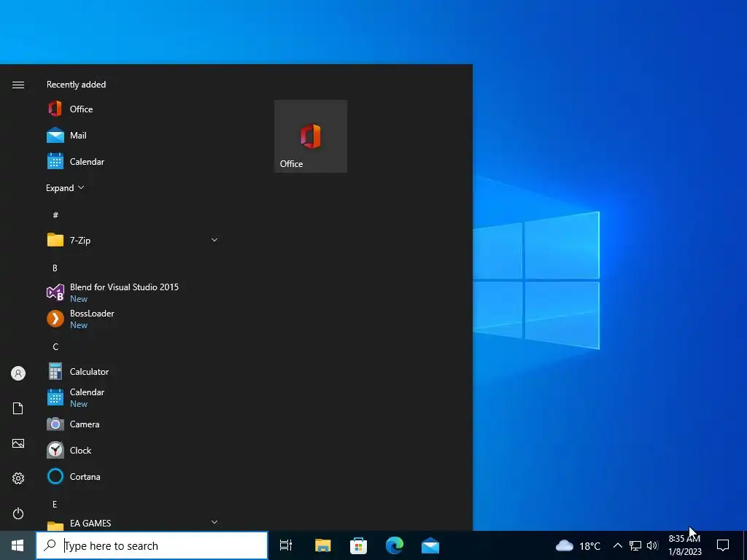The height and width of the screenshot is (560, 747).
Task: Open Office from Recently added list
Action: 133,109
